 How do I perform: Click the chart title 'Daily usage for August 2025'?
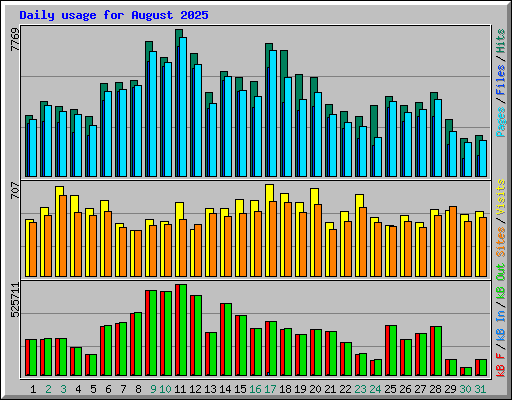(x=114, y=15)
